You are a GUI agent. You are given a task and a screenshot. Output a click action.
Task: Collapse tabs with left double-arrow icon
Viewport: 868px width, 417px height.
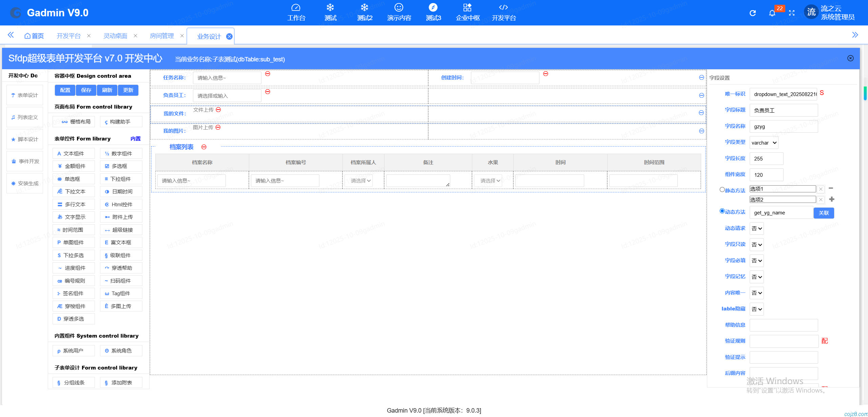click(x=11, y=35)
